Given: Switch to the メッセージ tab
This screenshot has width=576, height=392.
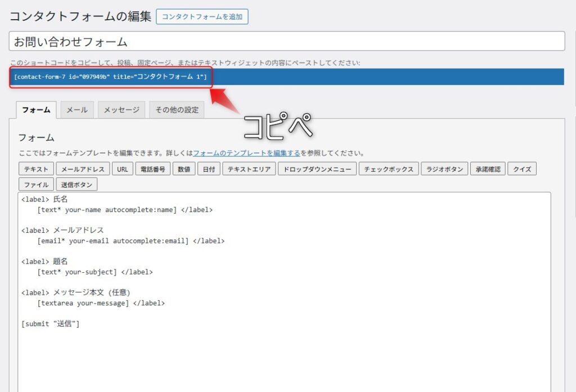Looking at the screenshot, I should coord(121,110).
